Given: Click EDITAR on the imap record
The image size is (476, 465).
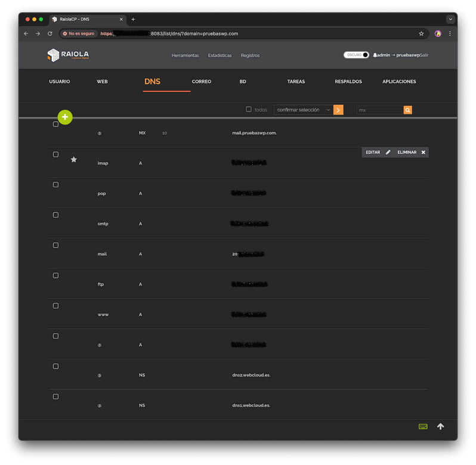Looking at the screenshot, I should (378, 153).
